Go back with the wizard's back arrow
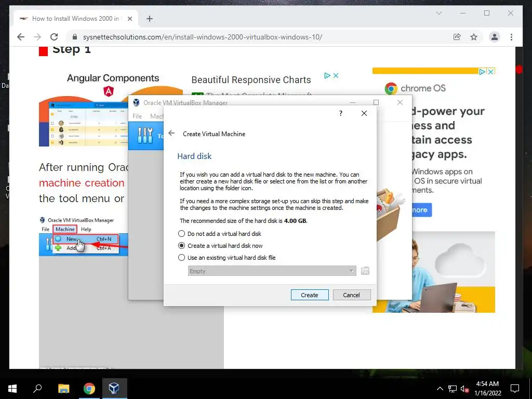532x399 pixels. [x=171, y=134]
